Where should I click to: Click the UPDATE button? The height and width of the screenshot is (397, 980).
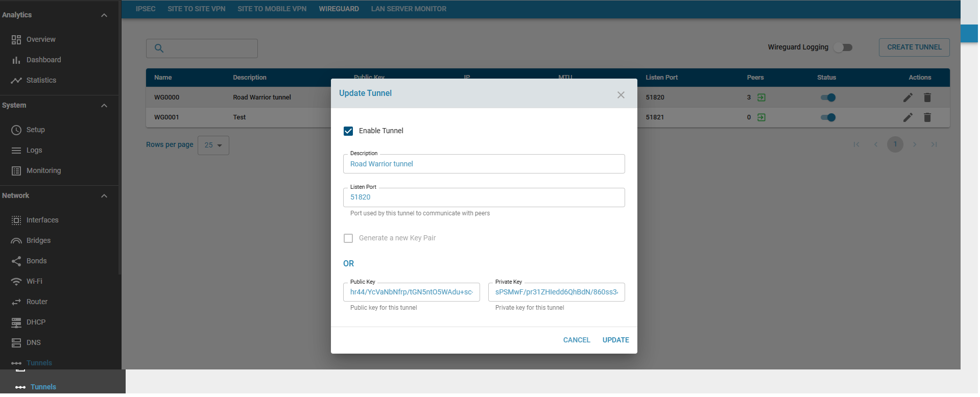[x=615, y=340]
